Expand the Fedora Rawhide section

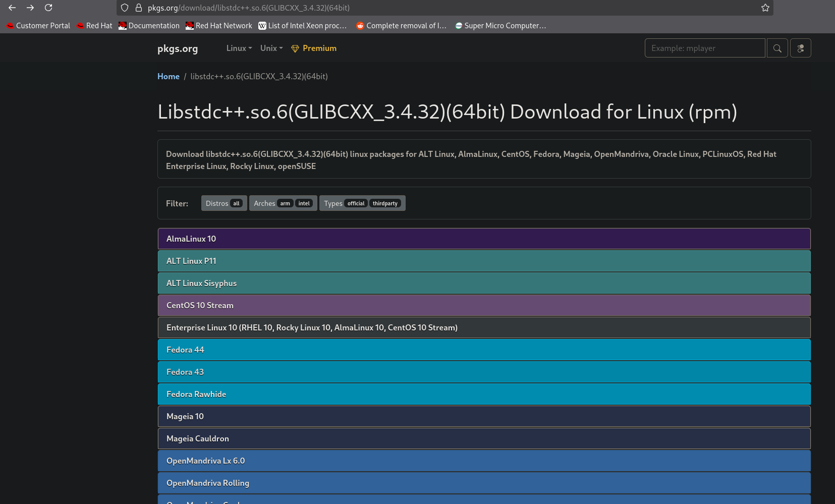484,394
